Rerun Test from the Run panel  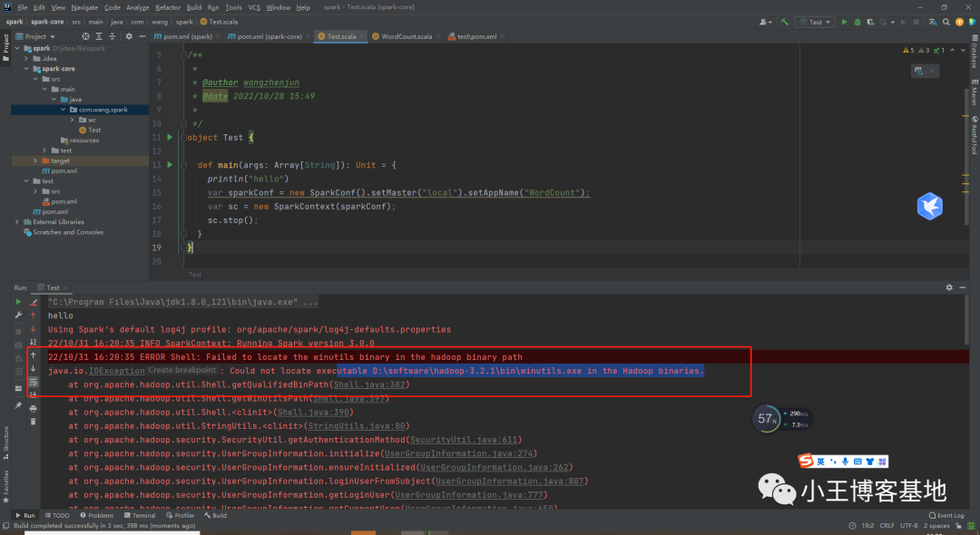(18, 302)
